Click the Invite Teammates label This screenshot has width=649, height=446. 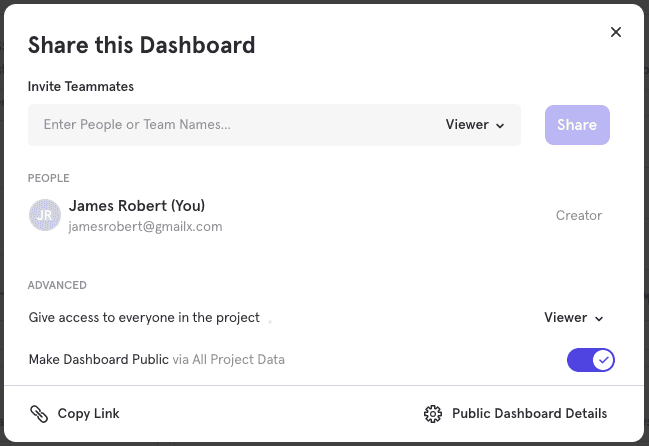81,86
